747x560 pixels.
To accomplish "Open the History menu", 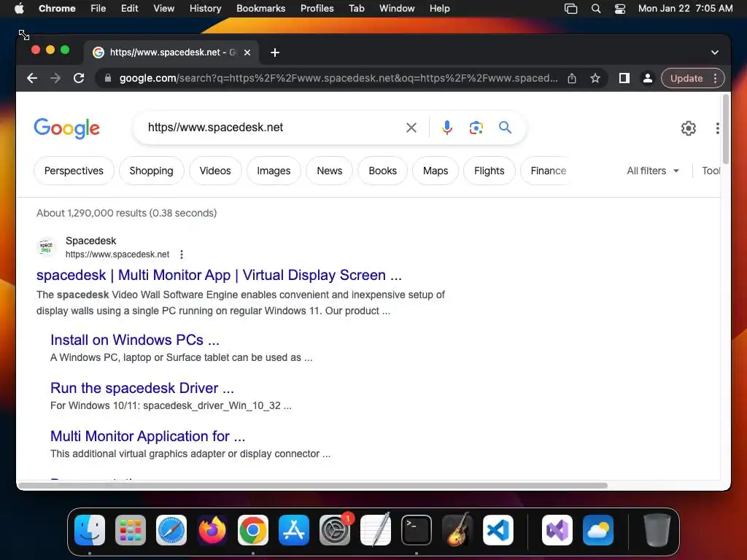I will [205, 9].
